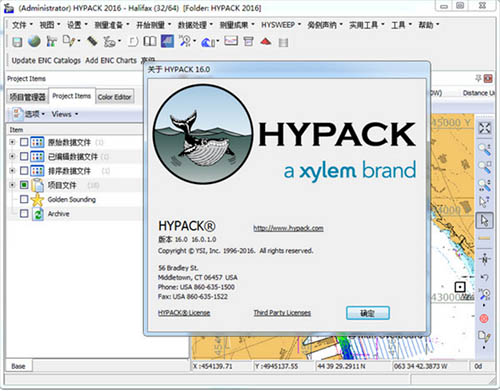The height and width of the screenshot is (391, 500).
Task: Select the ruler measure tool icon
Action: 92,41
